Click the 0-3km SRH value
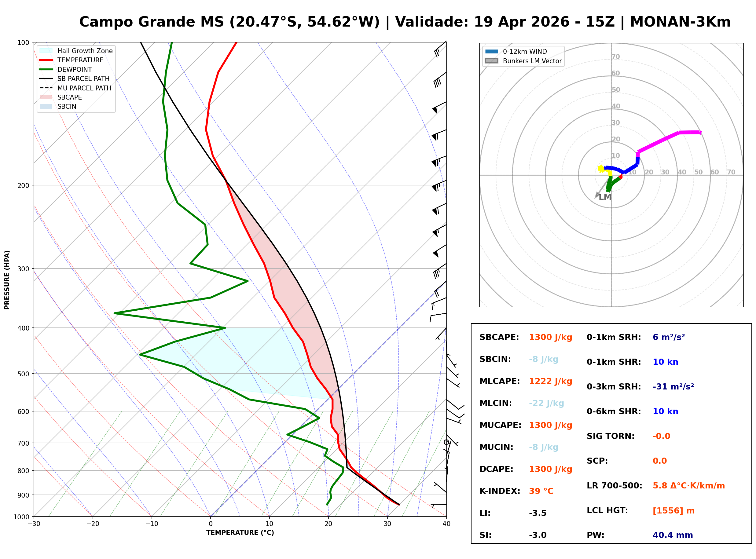Viewport: 756px width, 559px height. point(673,387)
